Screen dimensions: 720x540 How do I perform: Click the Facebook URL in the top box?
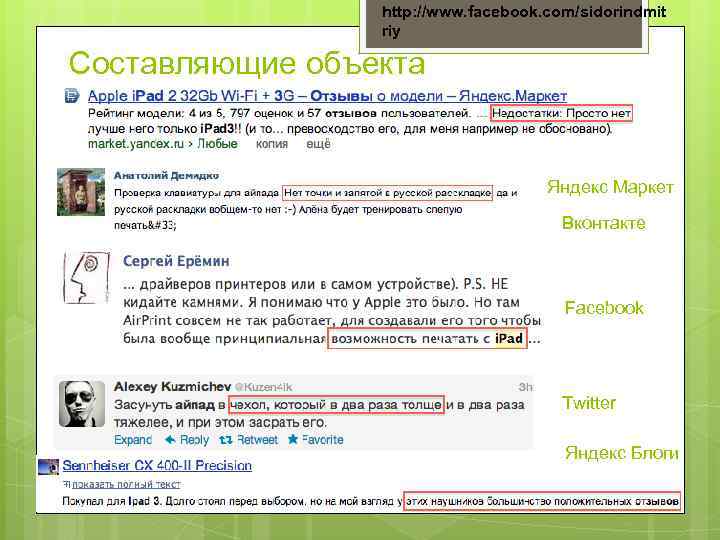point(523,21)
